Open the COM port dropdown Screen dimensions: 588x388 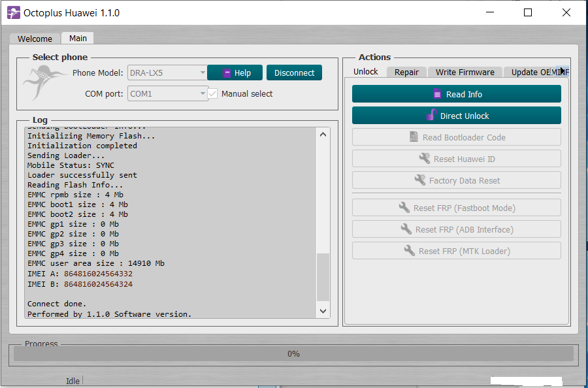167,93
